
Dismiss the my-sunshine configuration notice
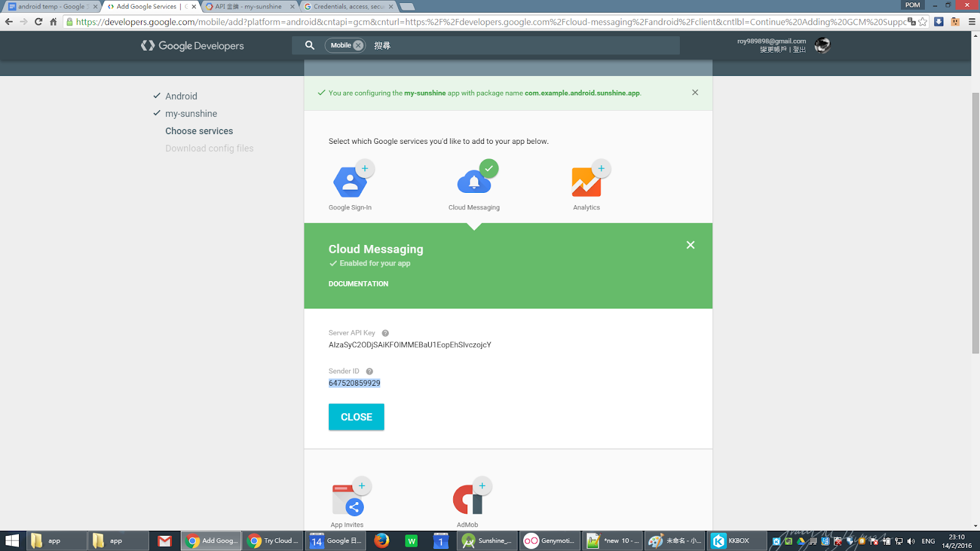click(x=695, y=92)
